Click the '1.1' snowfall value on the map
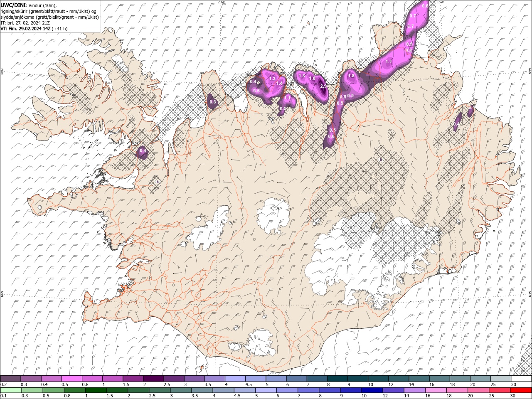Viewport: 532px width, 399px height. pyautogui.click(x=287, y=98)
